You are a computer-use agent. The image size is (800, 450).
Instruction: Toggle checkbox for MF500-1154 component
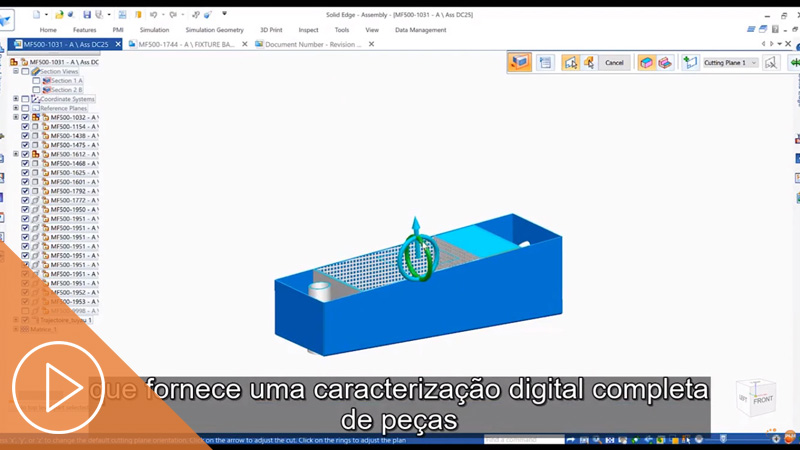point(26,127)
